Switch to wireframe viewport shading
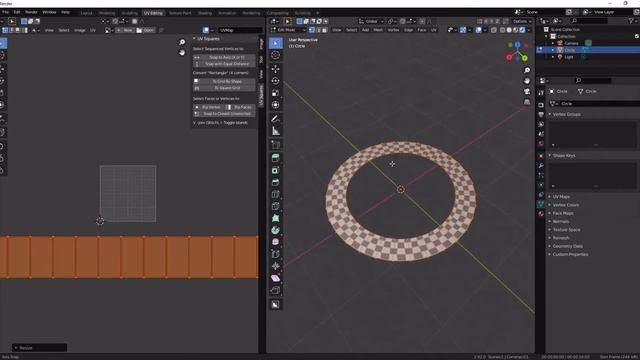 coord(503,30)
